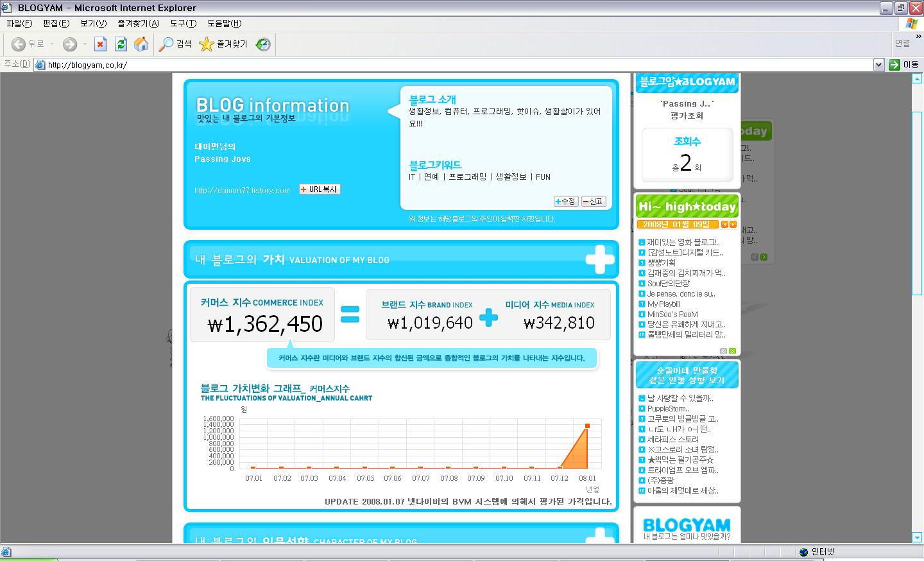Open the forward button history dropdown arrow
This screenshot has height=561, width=924.
pos(85,44)
